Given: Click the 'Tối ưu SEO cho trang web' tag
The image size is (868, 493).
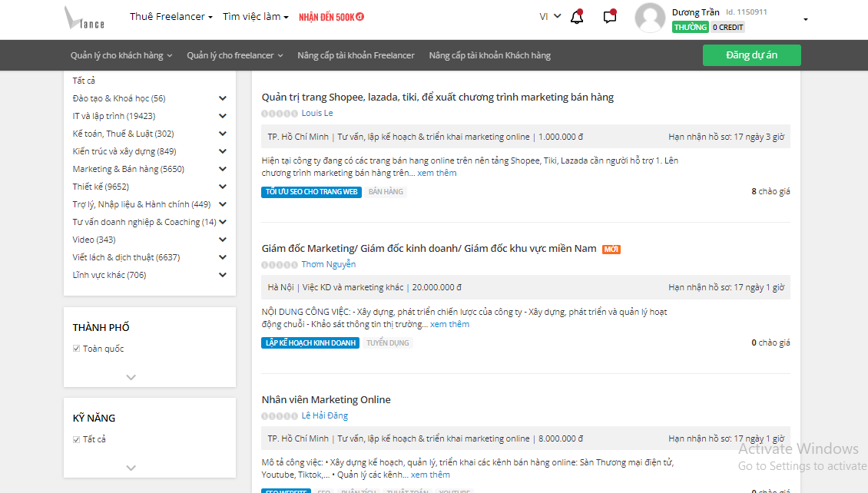Looking at the screenshot, I should click(x=311, y=192).
